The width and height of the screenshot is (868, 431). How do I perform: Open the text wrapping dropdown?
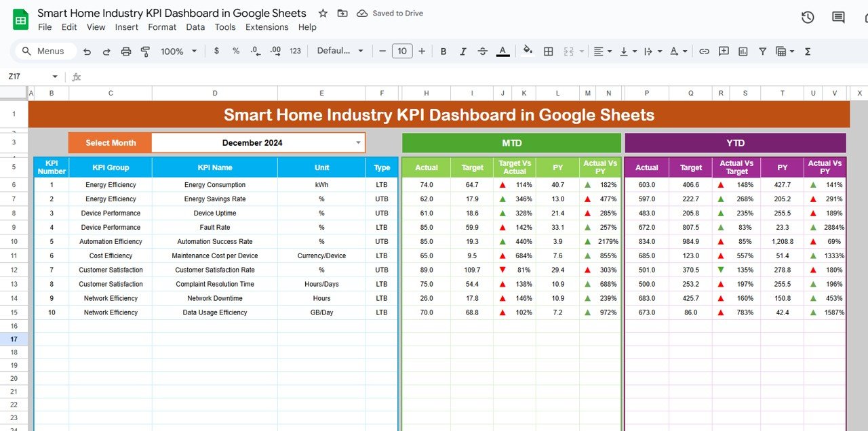point(652,52)
